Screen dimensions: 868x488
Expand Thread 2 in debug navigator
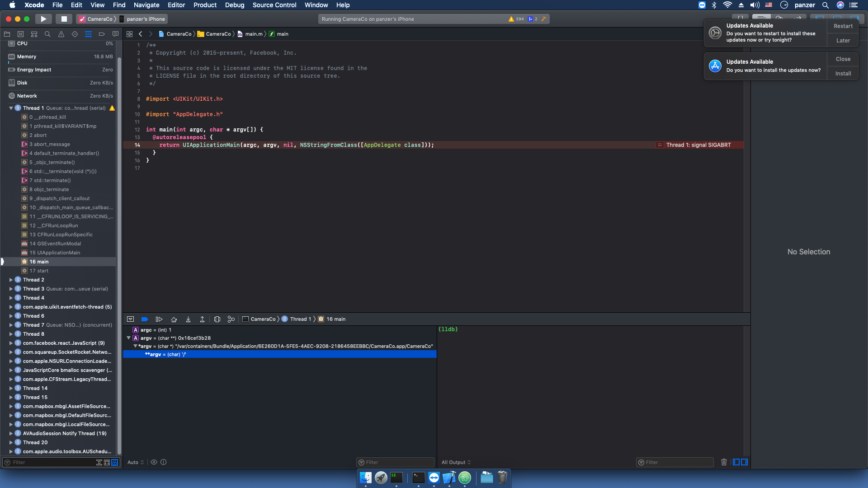coord(11,280)
